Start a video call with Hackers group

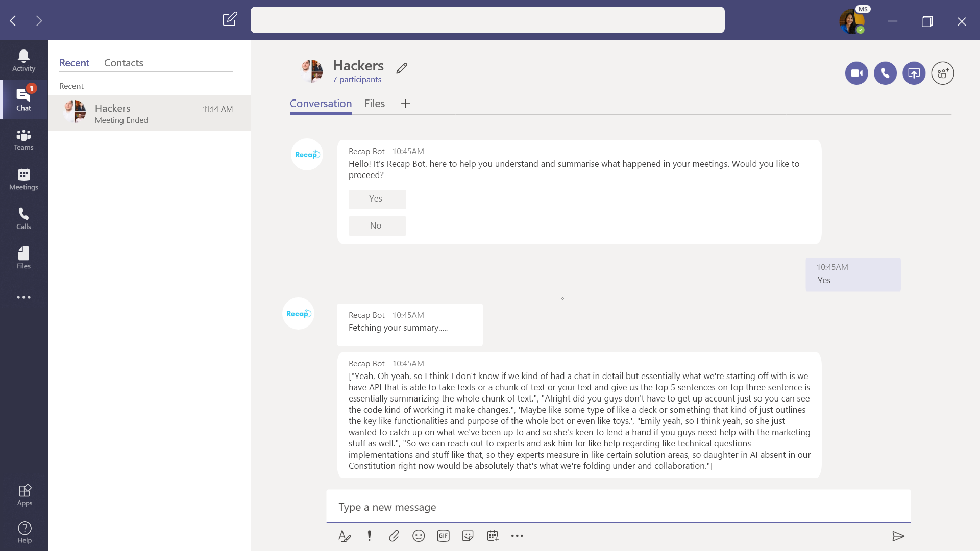[x=856, y=73]
